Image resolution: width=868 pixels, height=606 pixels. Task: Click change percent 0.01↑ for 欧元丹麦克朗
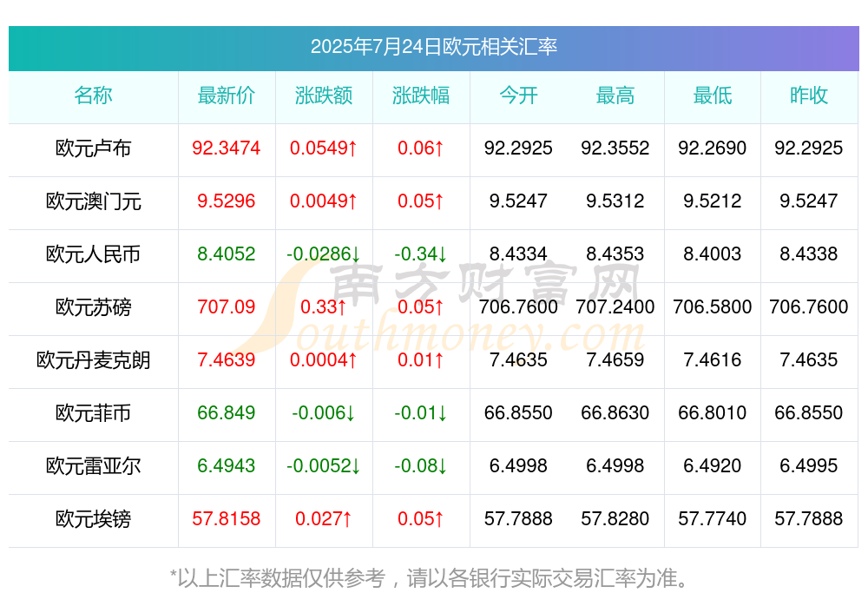click(x=421, y=359)
